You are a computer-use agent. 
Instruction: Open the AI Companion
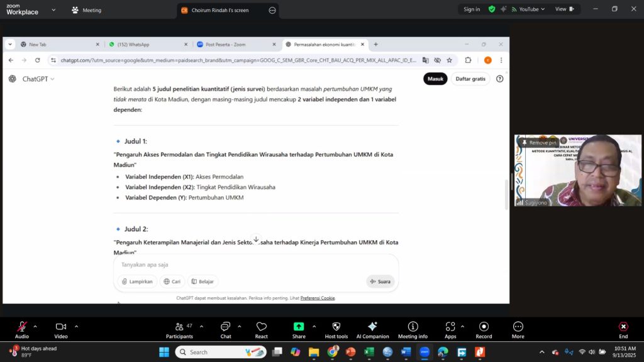372,330
